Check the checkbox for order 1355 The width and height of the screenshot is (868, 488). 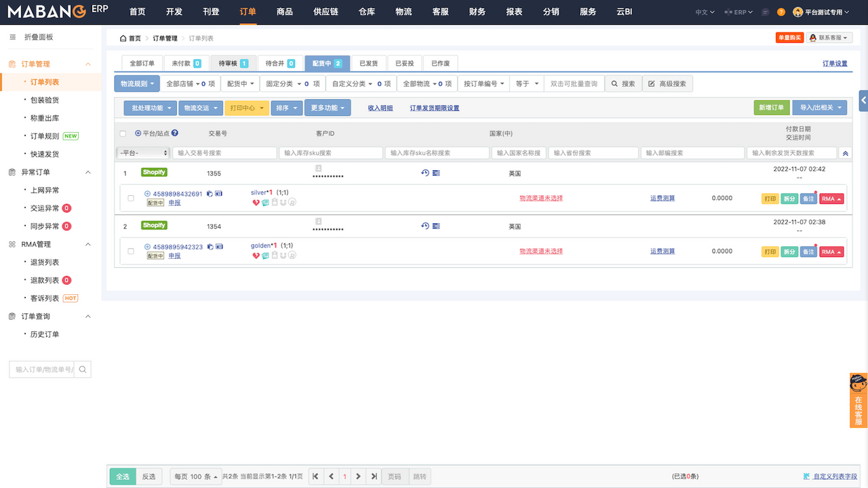[132, 197]
